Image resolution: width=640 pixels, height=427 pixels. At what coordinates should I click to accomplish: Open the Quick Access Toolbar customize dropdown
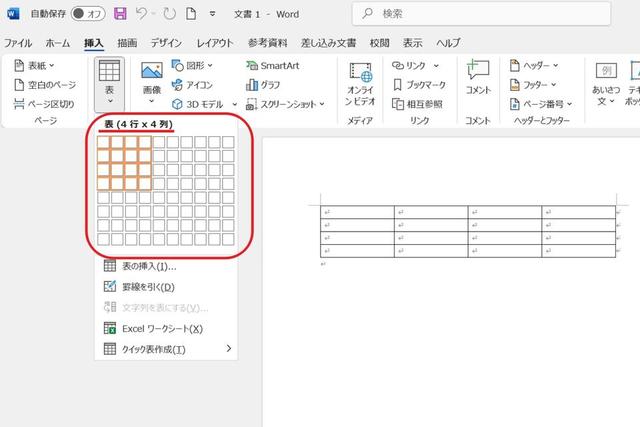pos(213,14)
